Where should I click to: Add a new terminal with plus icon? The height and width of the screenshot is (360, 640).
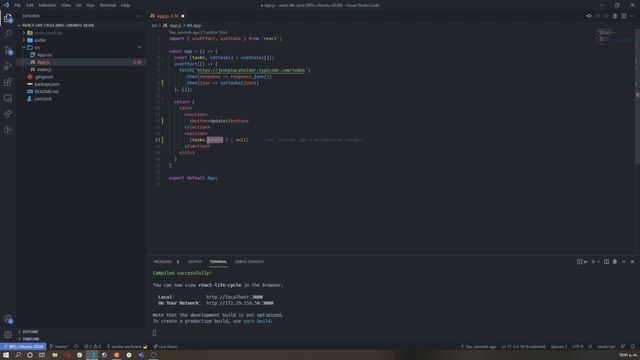[x=593, y=262]
